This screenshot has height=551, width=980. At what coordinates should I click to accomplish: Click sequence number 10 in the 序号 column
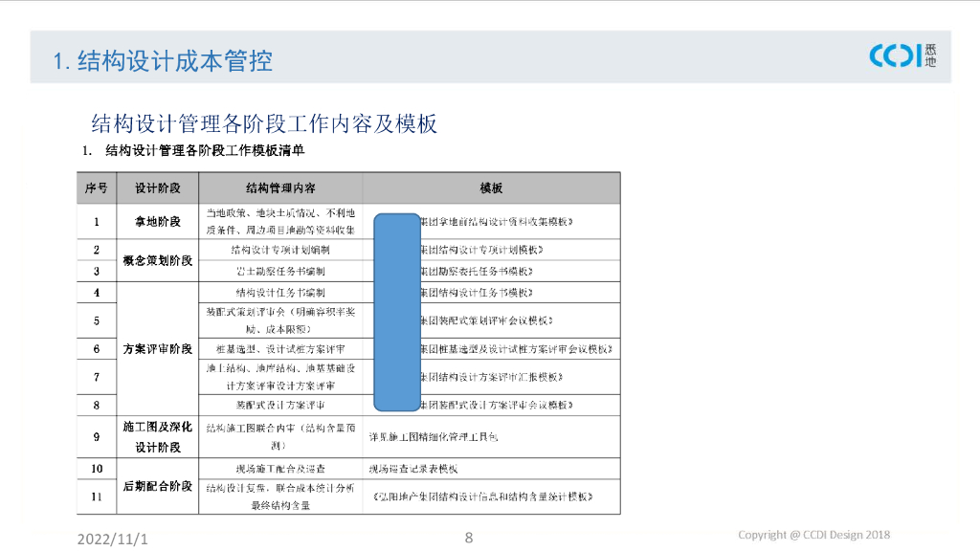(x=97, y=469)
